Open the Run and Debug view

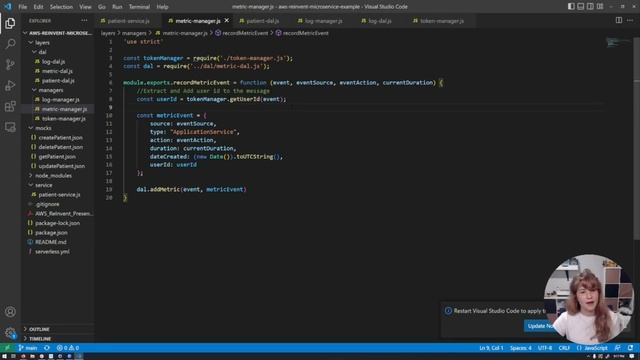pos(10,85)
